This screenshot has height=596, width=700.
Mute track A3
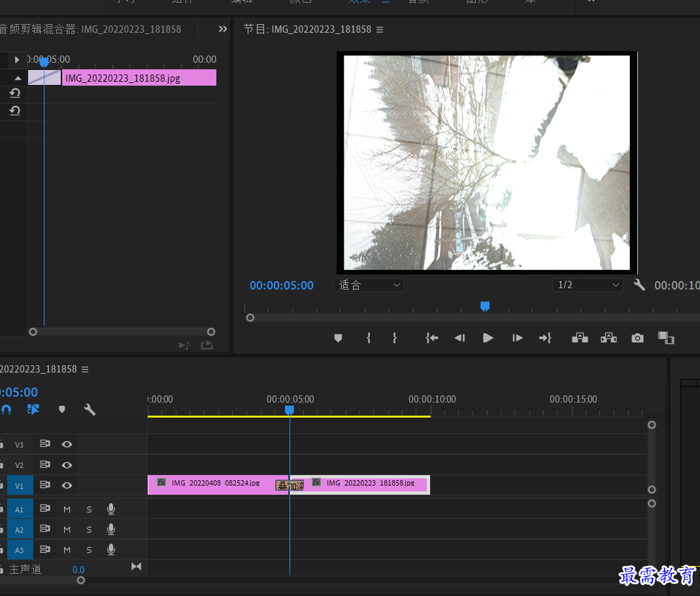coord(67,550)
